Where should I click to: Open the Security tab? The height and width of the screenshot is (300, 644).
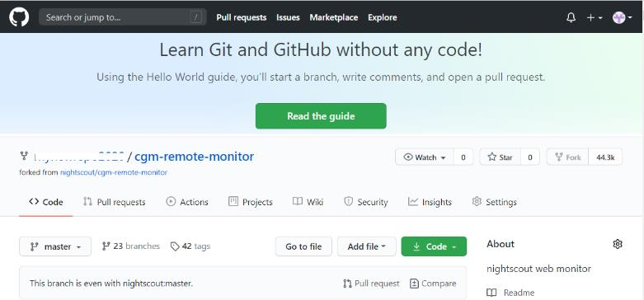coord(365,202)
